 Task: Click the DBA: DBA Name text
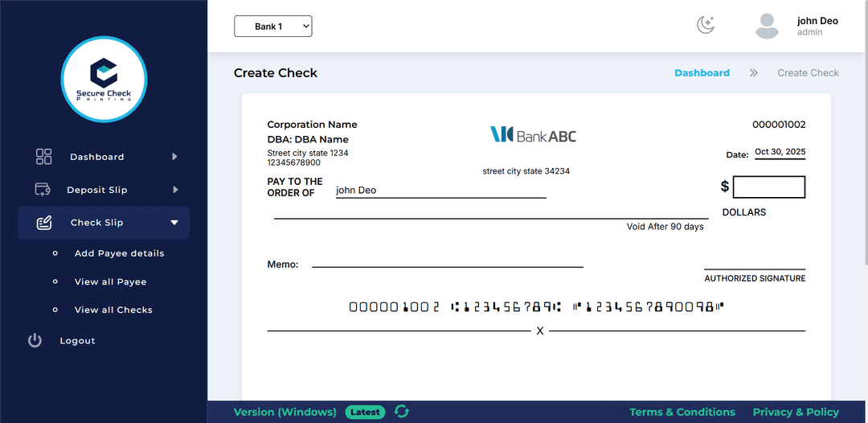click(308, 139)
